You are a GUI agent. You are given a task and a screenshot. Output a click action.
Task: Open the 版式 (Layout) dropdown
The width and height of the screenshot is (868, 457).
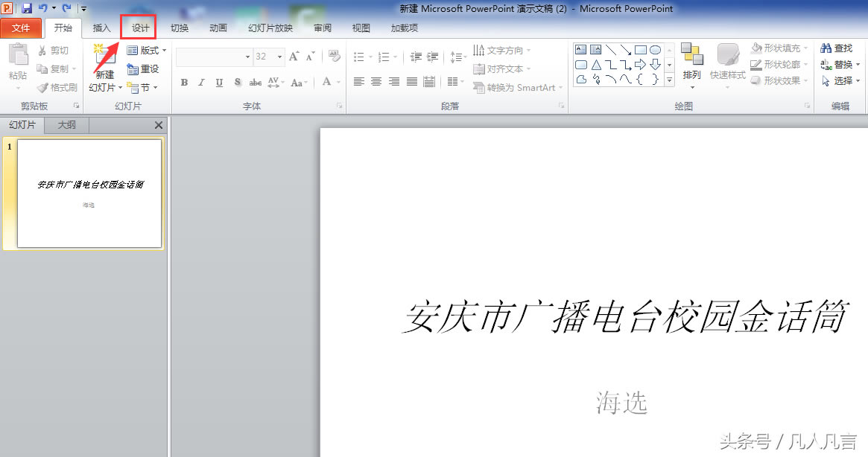(147, 51)
